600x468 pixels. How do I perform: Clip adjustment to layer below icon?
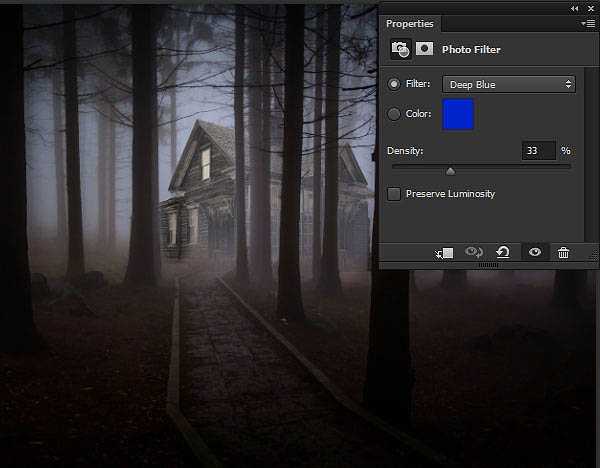coord(445,253)
